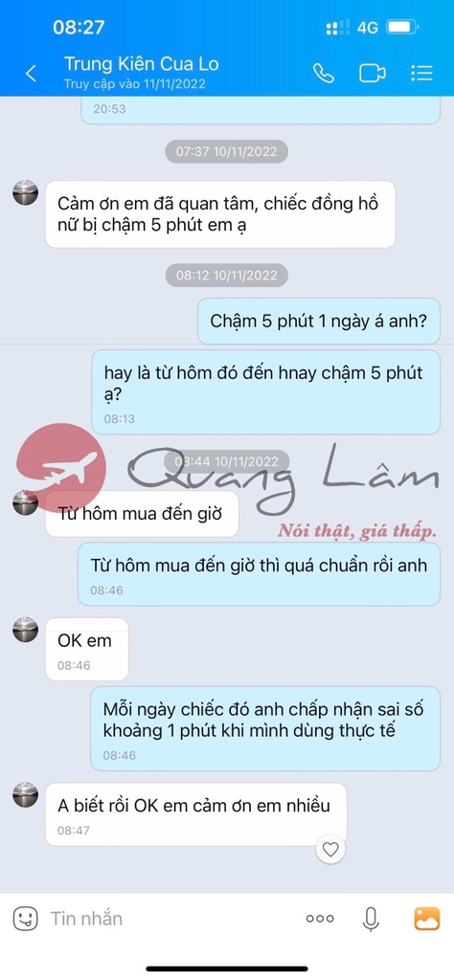Open more options three dots icon
Image resolution: width=454 pixels, height=980 pixels.
pos(320,918)
